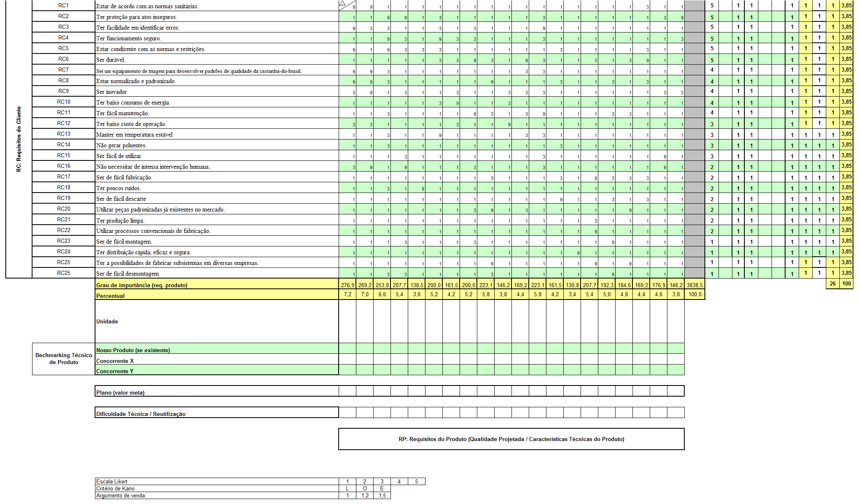
Task: Click 'Grau de importância (req. produto)' header
Action: pos(217,284)
